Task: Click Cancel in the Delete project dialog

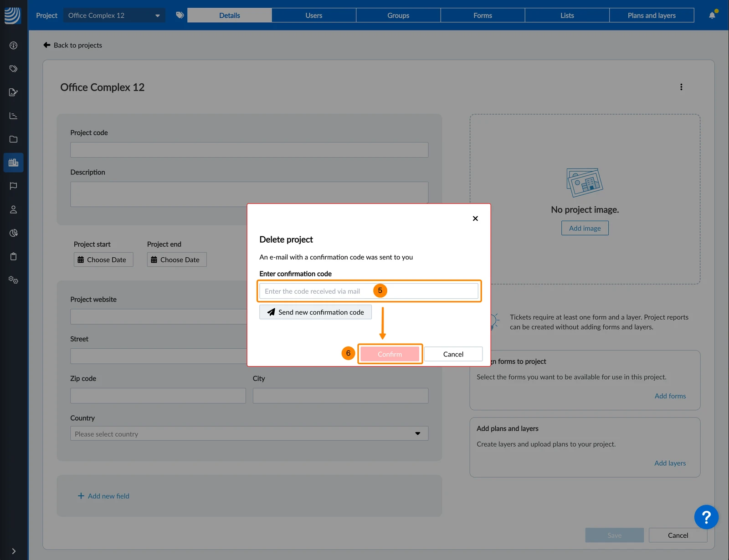Action: (453, 354)
